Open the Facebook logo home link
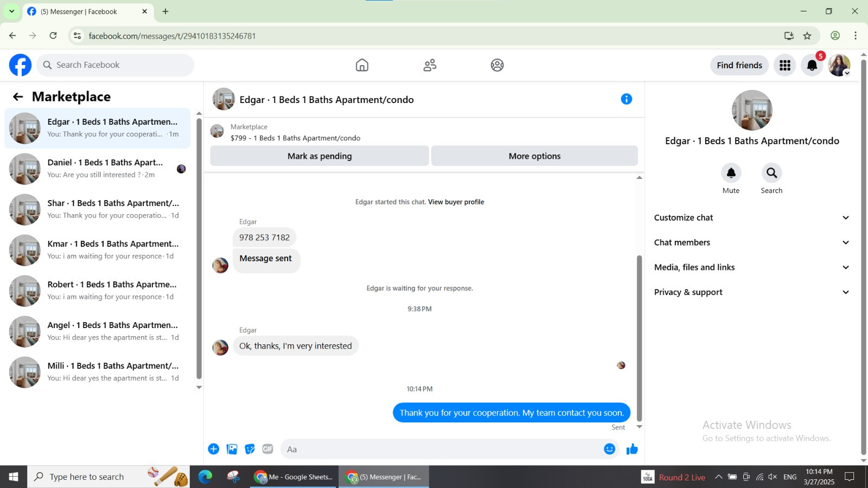 coord(20,65)
